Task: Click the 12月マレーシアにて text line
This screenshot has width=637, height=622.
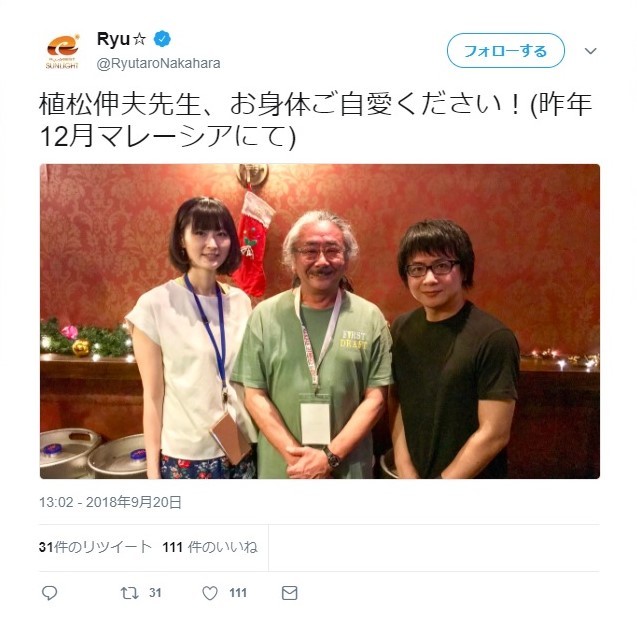Action: [167, 136]
